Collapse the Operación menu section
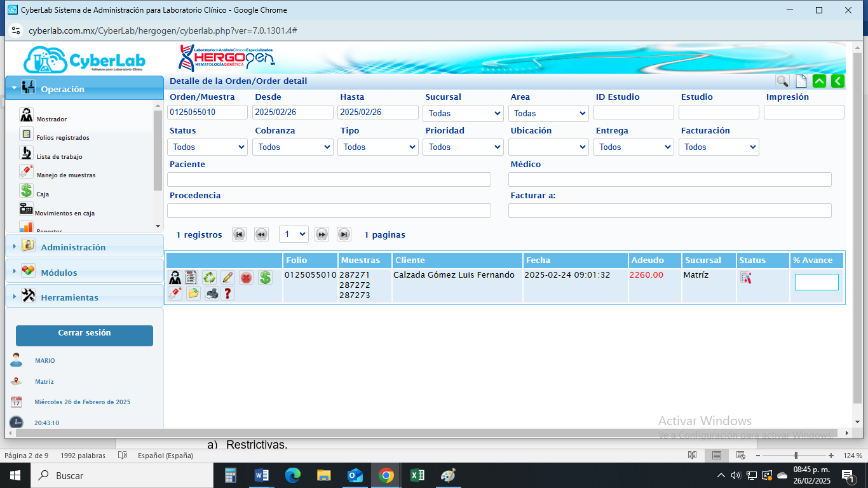The image size is (868, 488). 85,89
